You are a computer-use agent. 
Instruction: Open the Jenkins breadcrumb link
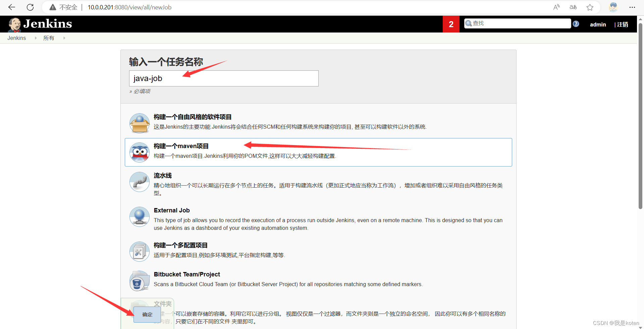[17, 38]
